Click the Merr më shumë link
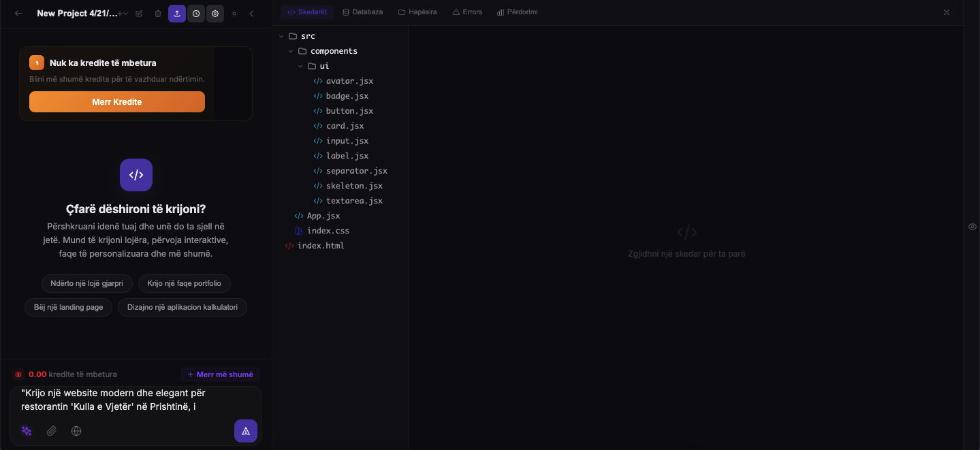The image size is (980, 450). 220,374
